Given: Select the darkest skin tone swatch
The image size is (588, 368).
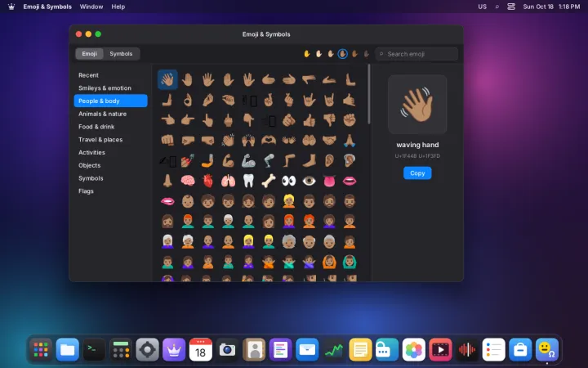Looking at the screenshot, I should [x=367, y=54].
